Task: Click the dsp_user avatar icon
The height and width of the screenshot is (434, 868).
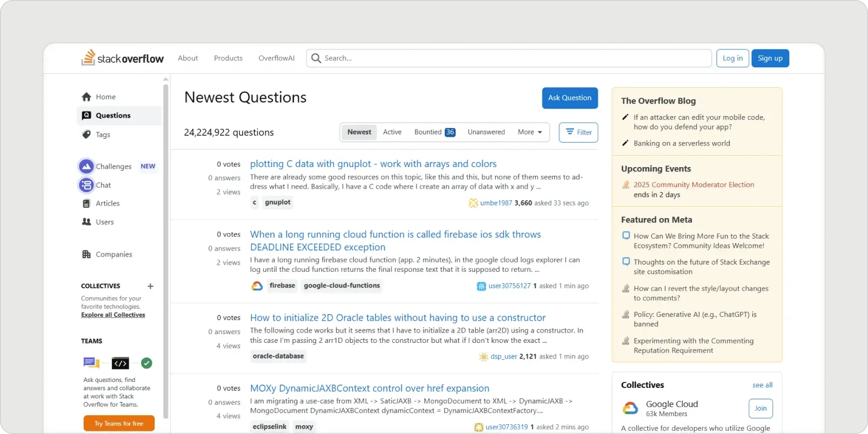Action: pyautogui.click(x=483, y=356)
